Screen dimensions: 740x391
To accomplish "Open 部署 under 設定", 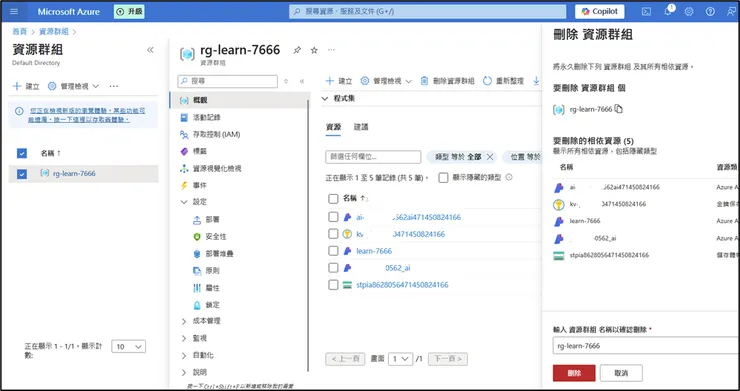I will 212,220.
